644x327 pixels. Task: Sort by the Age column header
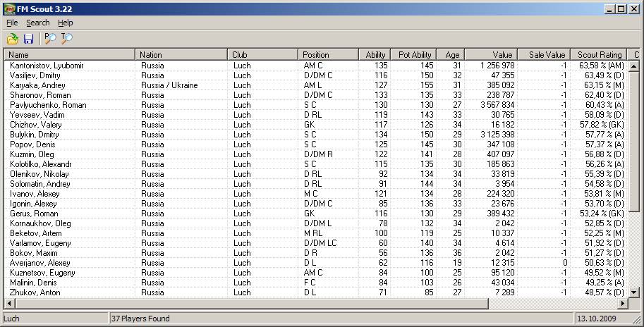point(451,54)
